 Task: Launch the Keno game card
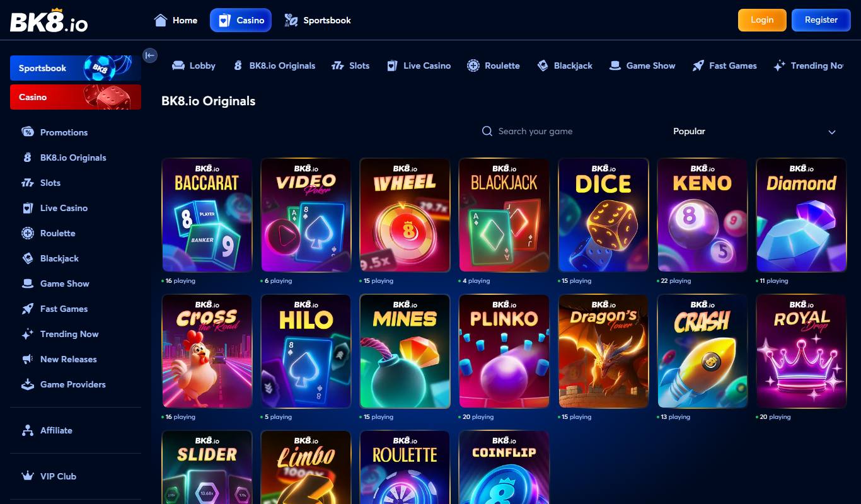tap(702, 215)
